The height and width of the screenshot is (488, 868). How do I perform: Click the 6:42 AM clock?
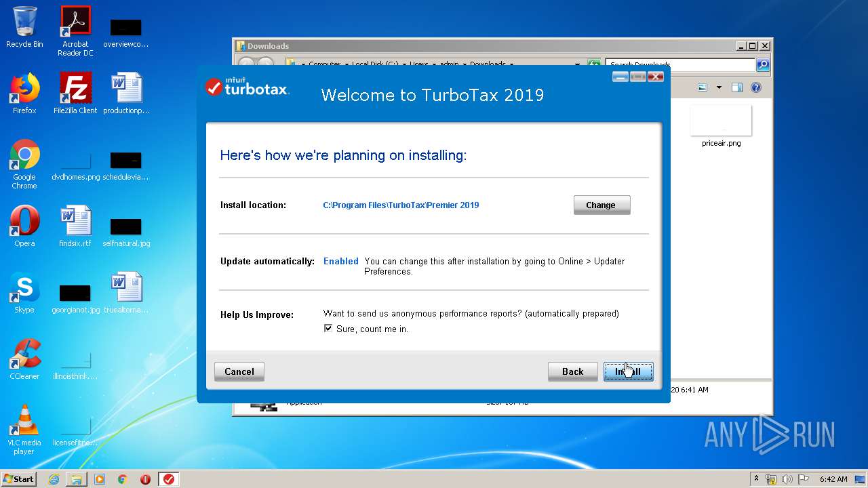click(x=833, y=479)
